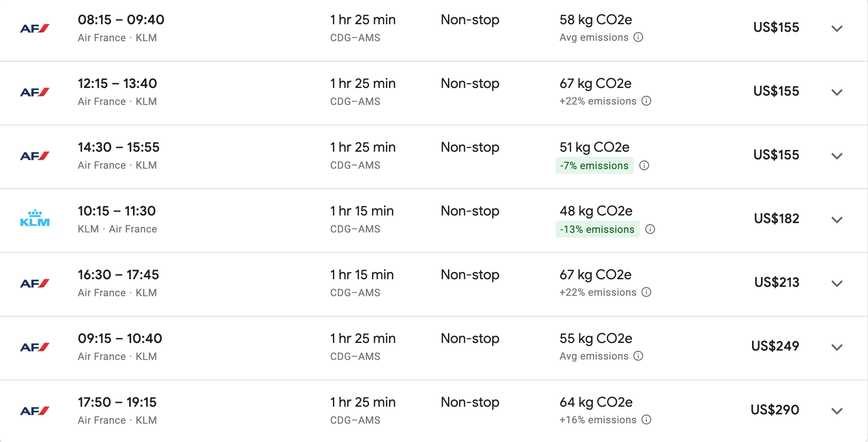Click info icon beside 58 kg CO2e emissions
This screenshot has height=442, width=868.
[638, 37]
